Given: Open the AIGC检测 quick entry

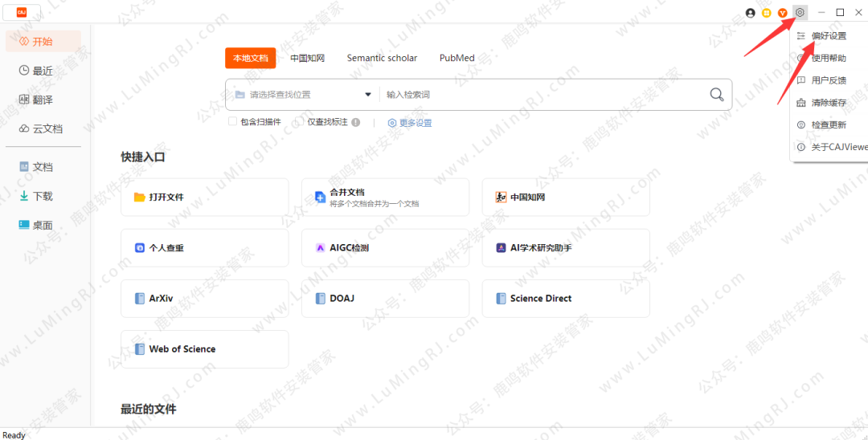Looking at the screenshot, I should coord(385,248).
